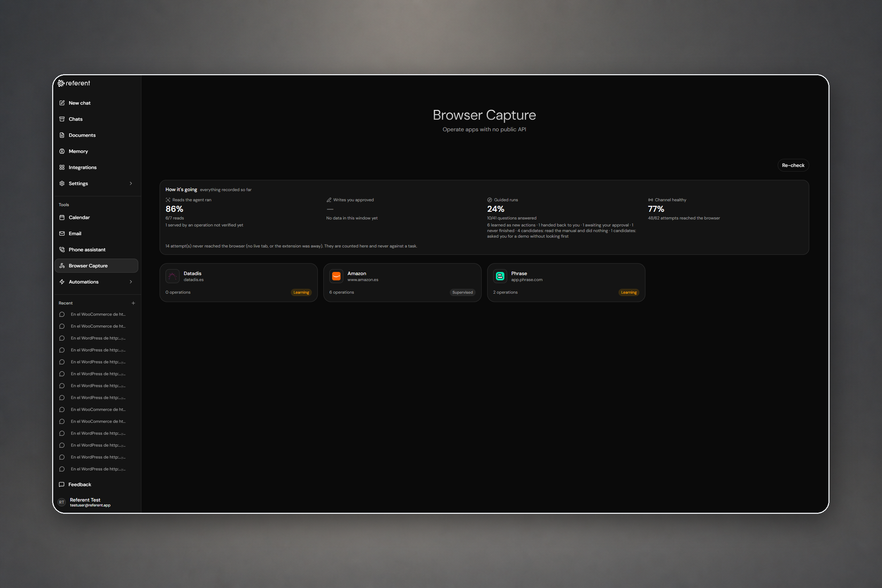Click the New chat pencil icon
The image size is (882, 588).
point(62,103)
